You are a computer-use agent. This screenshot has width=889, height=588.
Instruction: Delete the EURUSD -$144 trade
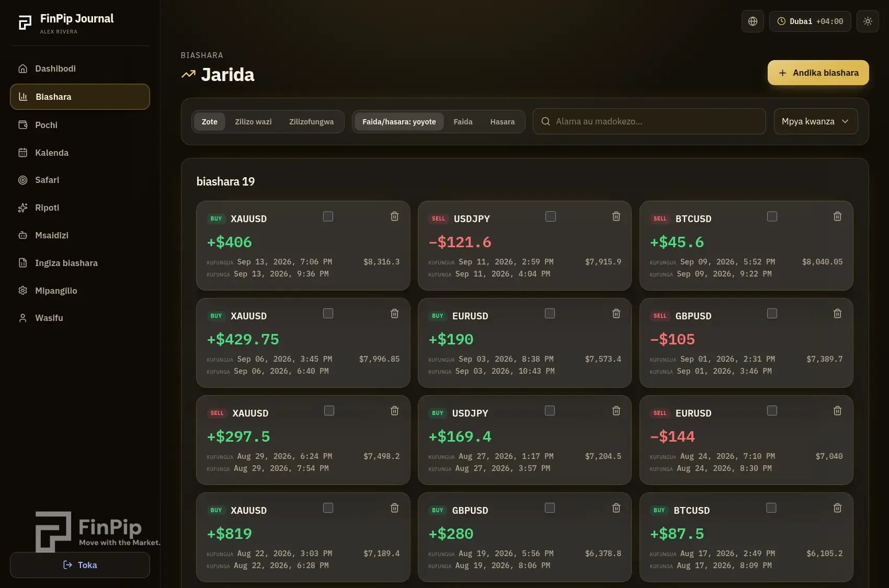[x=838, y=411]
